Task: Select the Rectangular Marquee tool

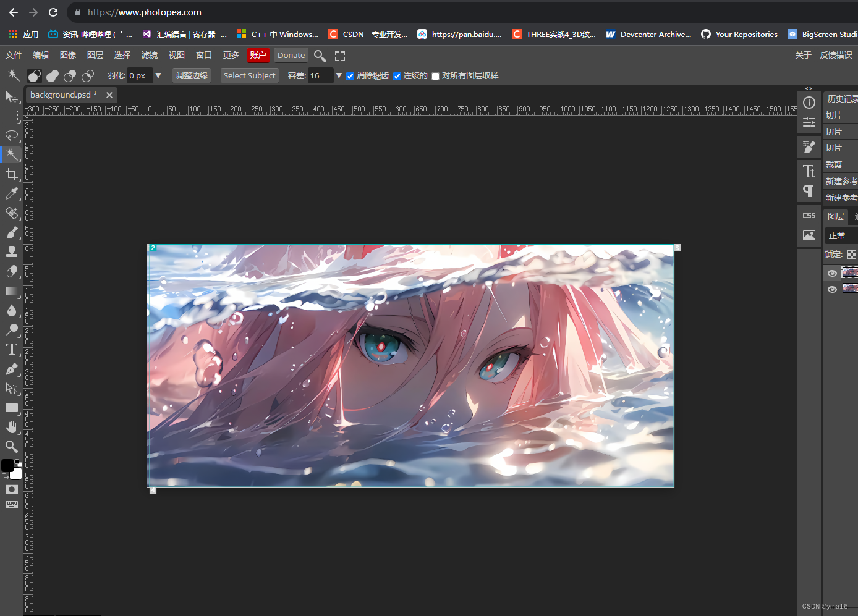Action: (12, 116)
